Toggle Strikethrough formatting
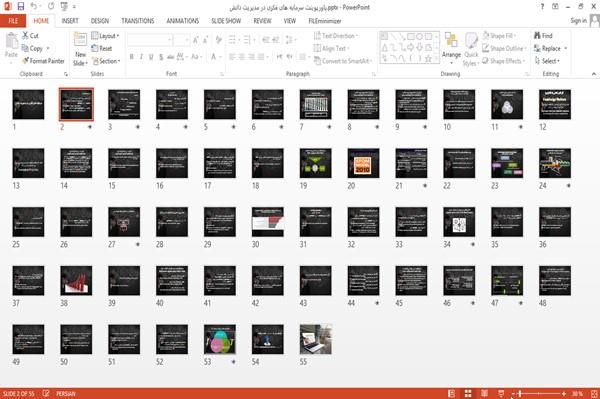Image resolution: width=600 pixels, height=399 pixels. (x=171, y=57)
